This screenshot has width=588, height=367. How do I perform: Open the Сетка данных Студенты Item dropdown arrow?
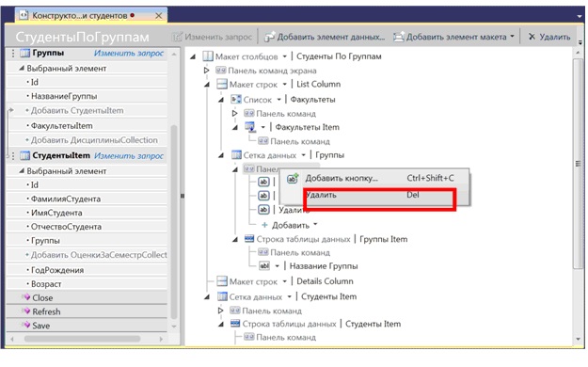tap(290, 296)
